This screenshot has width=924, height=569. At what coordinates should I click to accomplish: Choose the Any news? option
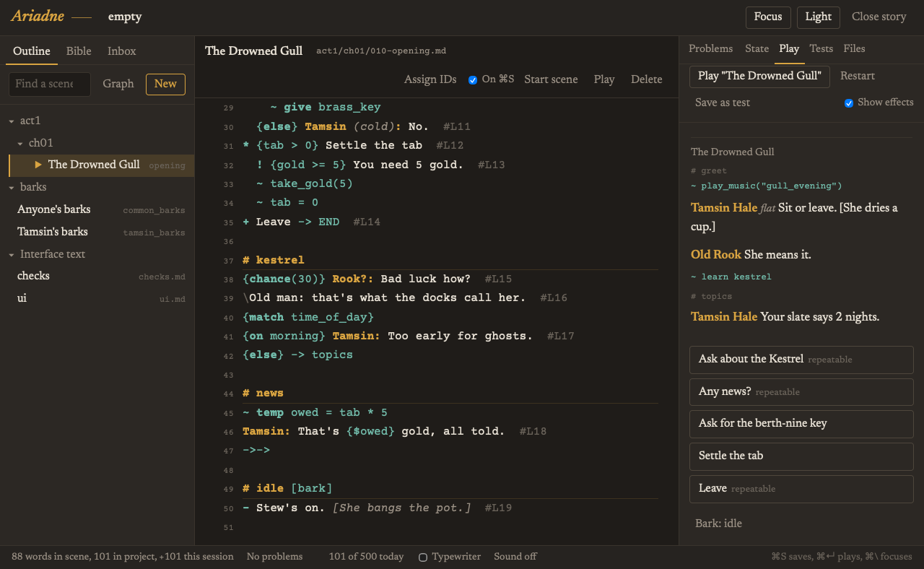point(801,391)
